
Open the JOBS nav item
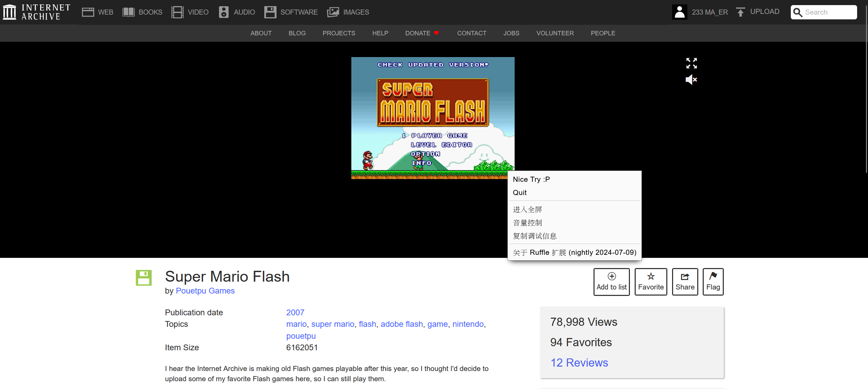pos(511,33)
